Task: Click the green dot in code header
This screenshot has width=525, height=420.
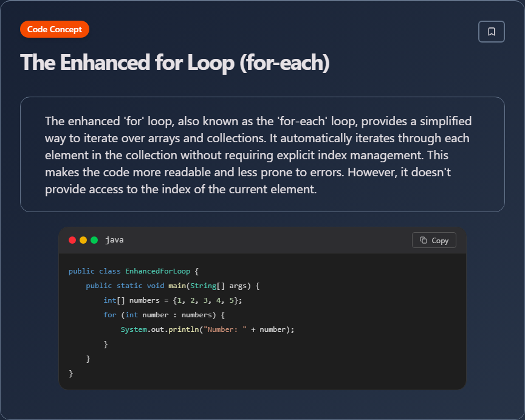Action: click(x=94, y=240)
